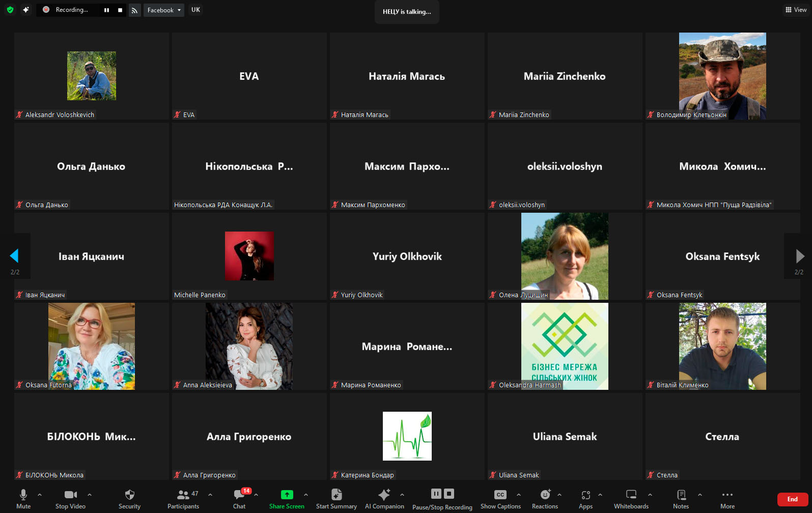Open the Facebook livestream dropdown
This screenshot has width=812, height=513.
[x=163, y=10]
